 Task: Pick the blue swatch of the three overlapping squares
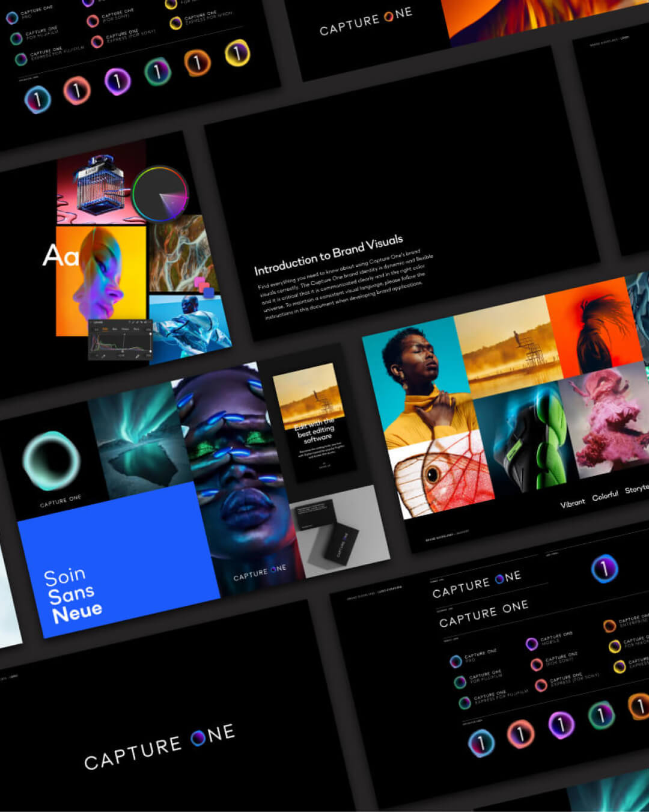coord(209,292)
